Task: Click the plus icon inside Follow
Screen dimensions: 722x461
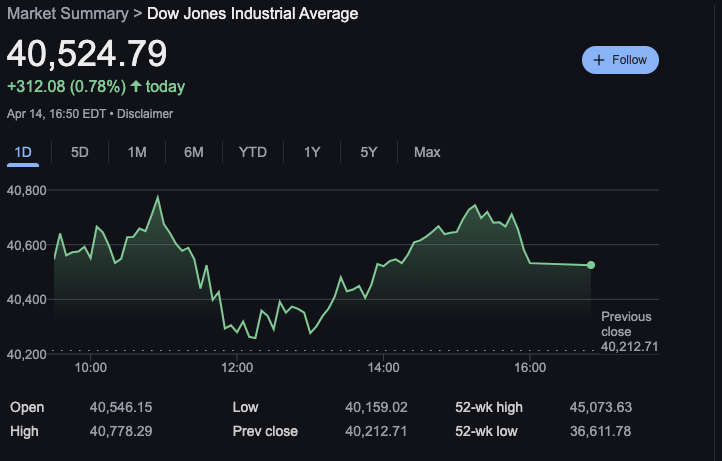Action: click(x=599, y=60)
